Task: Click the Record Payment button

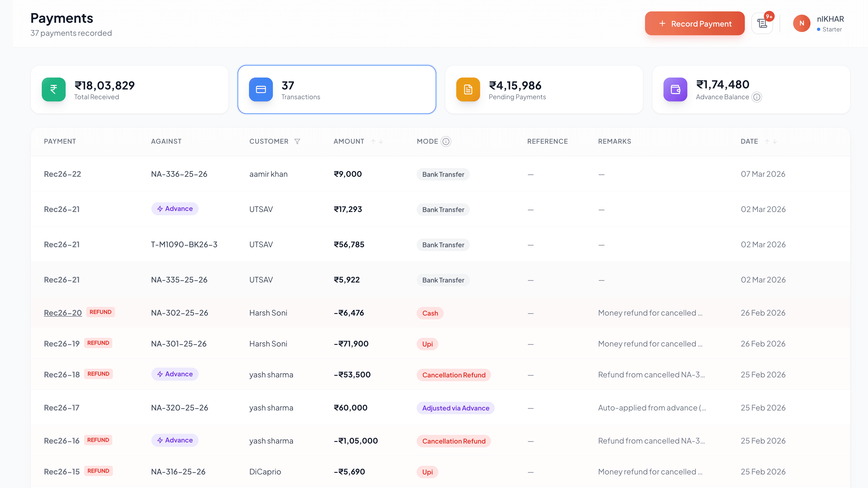Action: click(694, 23)
